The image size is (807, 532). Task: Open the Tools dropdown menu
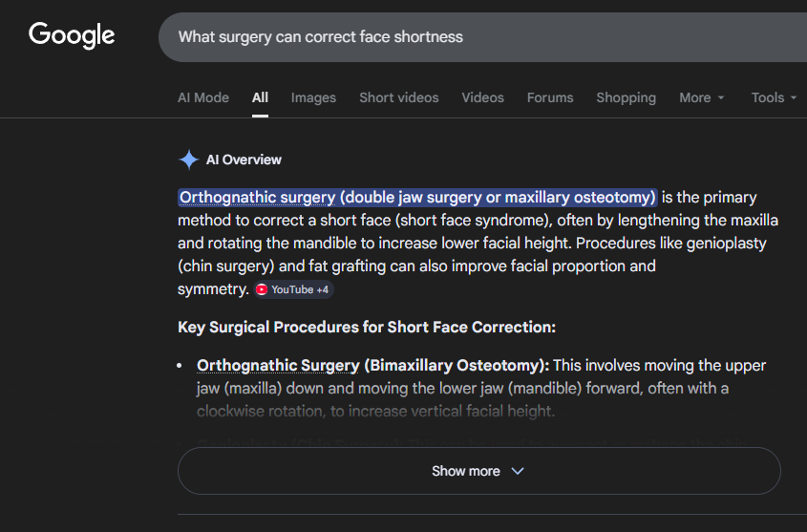coord(774,97)
